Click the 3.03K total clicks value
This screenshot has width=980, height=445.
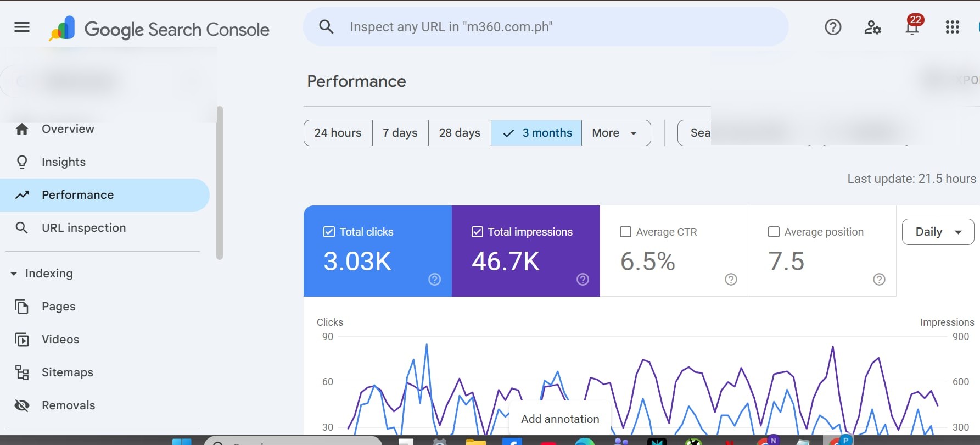357,261
